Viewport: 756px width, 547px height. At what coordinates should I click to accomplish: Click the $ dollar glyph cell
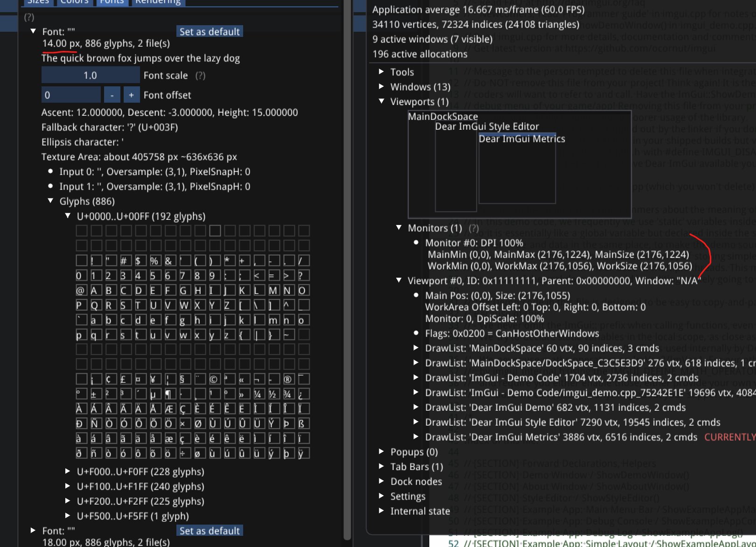coord(140,260)
